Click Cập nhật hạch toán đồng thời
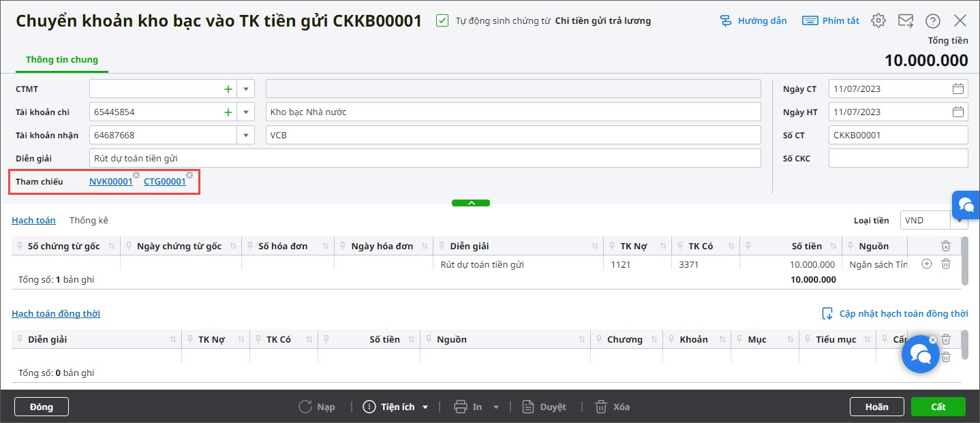 click(x=895, y=313)
